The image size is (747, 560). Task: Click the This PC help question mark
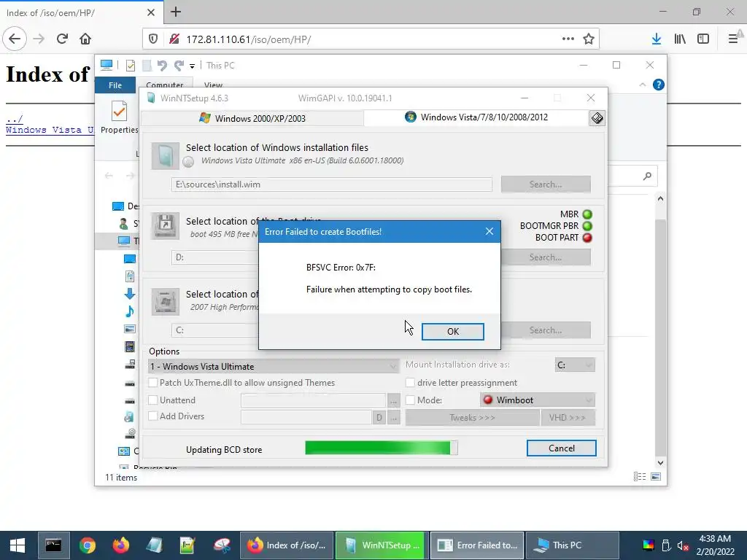659,85
